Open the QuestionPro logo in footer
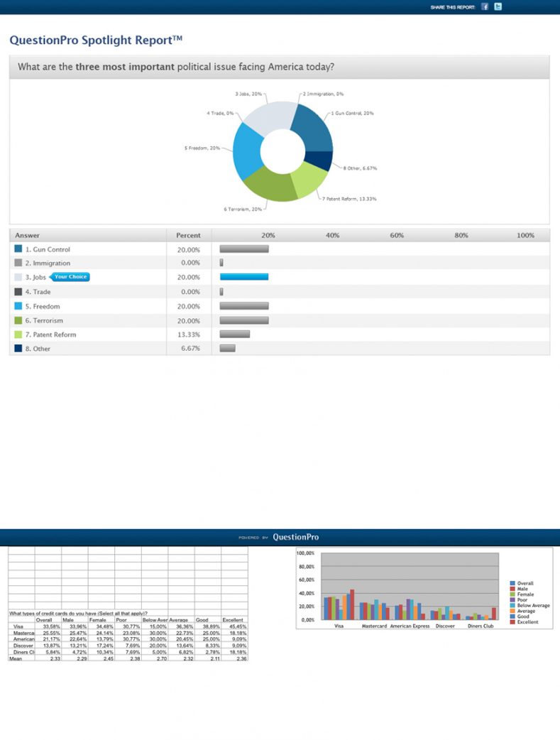The image size is (560, 740). pos(295,538)
